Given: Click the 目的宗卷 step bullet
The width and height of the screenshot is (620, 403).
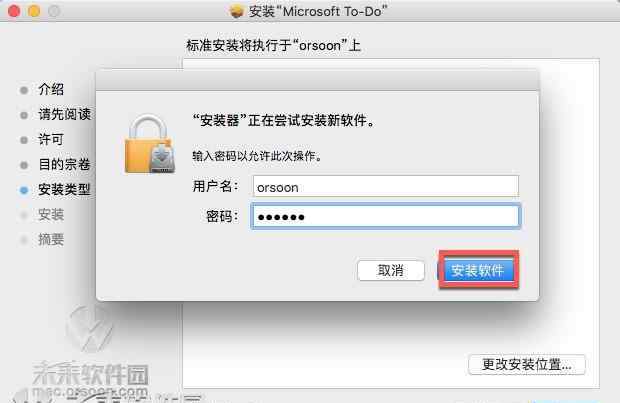Looking at the screenshot, I should (24, 165).
